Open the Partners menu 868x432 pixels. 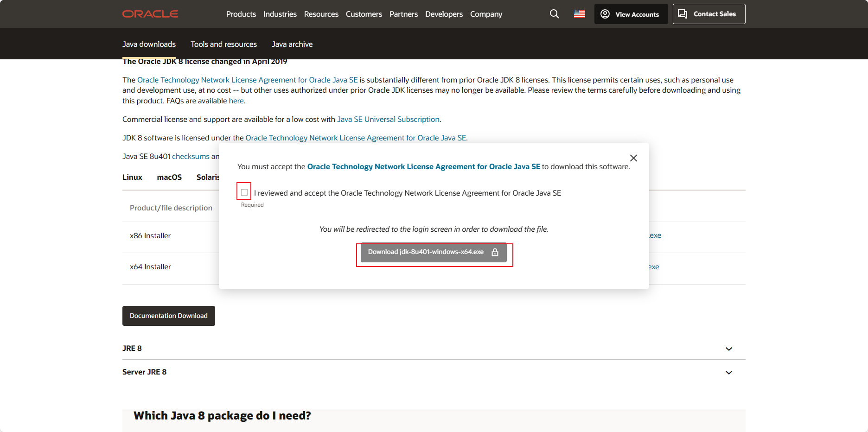404,14
